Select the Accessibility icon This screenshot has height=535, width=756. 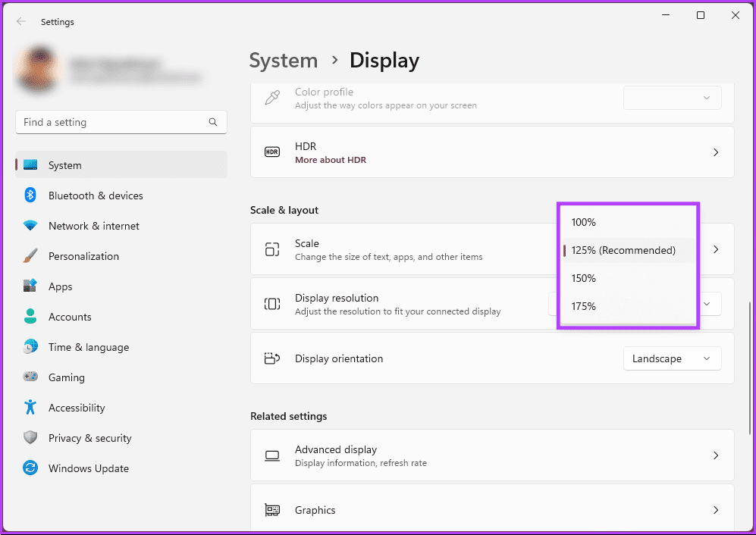[30, 408]
